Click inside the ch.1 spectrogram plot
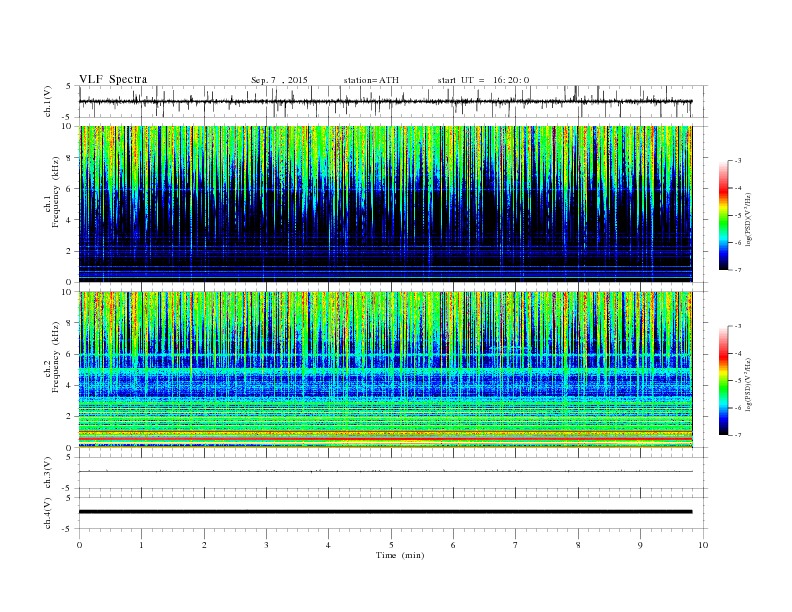This screenshot has width=792, height=612. 385,204
